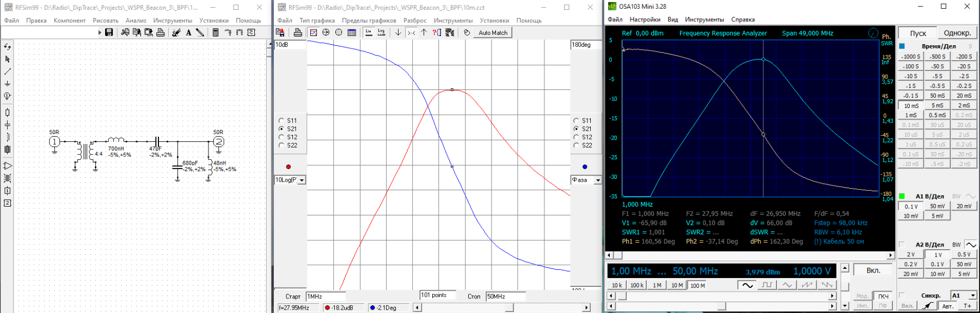This screenshot has height=313, width=980.
Task: Click the Auto Match button
Action: (493, 33)
